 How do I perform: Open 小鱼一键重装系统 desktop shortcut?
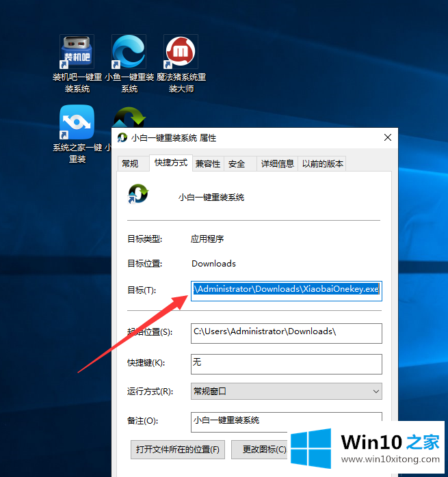[x=129, y=64]
